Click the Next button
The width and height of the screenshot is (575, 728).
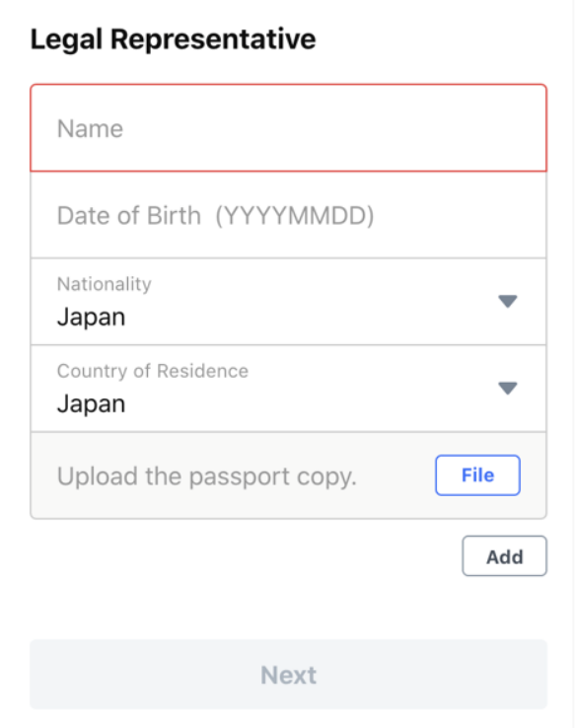[288, 674]
